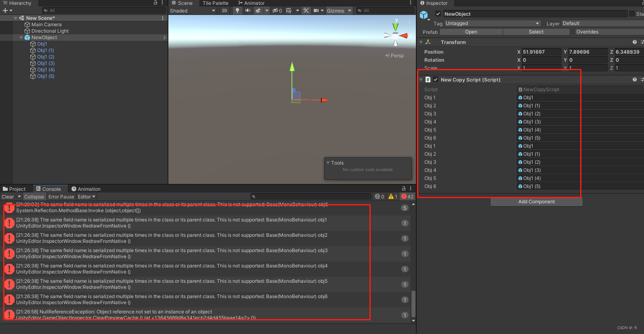Toggle console warning count filter
The image size is (644, 334).
tap(393, 196)
